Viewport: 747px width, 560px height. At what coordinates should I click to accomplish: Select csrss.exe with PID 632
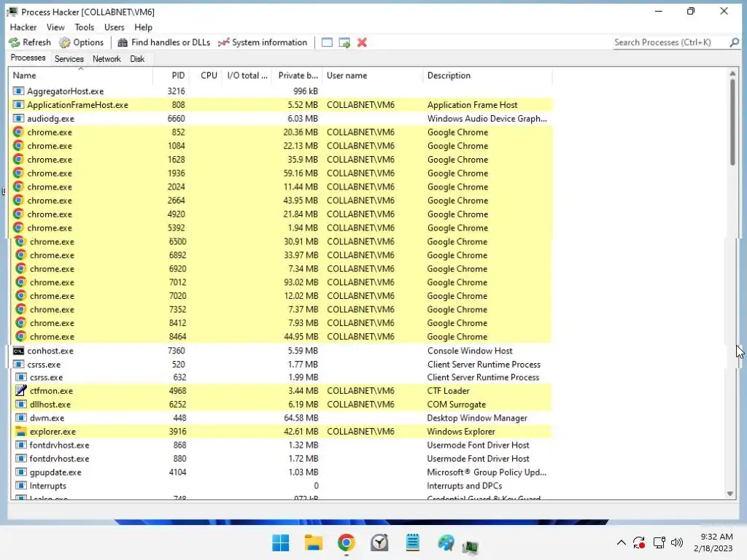(x=281, y=377)
